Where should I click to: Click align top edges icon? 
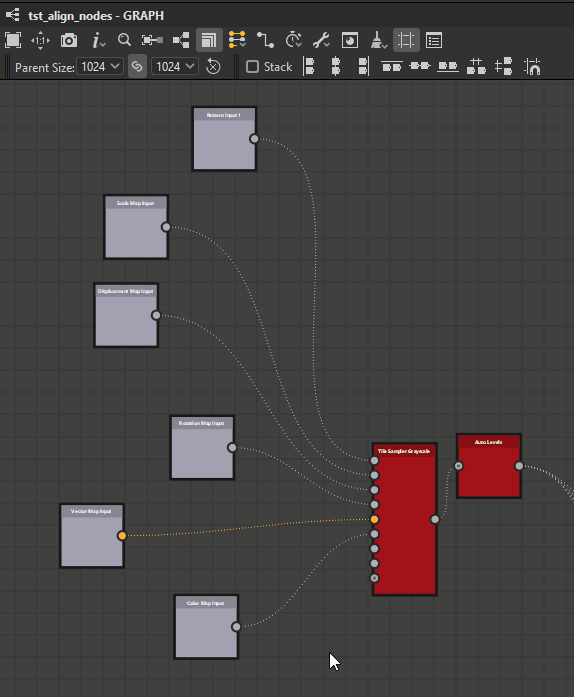point(392,67)
